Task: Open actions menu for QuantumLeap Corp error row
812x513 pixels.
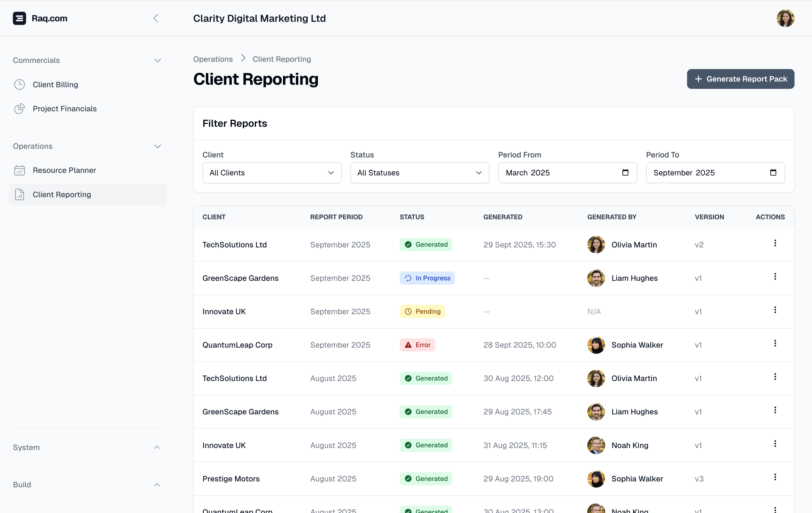Action: click(x=775, y=343)
